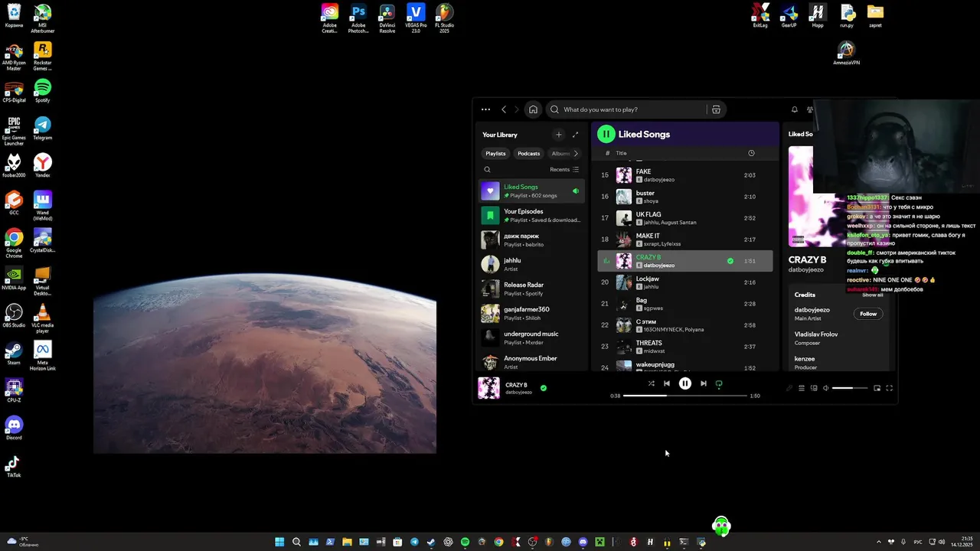This screenshot has width=980, height=551.
Task: Expand Your Library to full view
Action: tap(576, 135)
